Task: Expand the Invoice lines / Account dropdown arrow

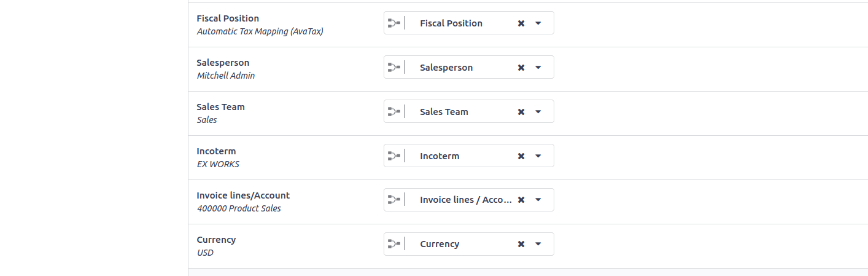Action: 538,200
